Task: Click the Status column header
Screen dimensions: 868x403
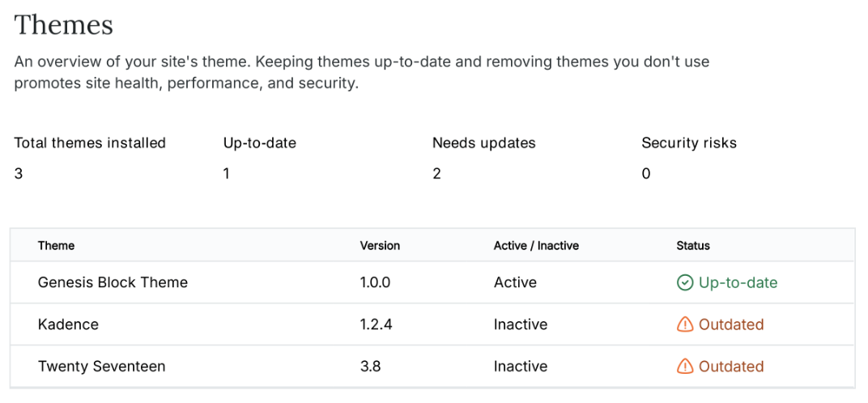Action: point(693,245)
